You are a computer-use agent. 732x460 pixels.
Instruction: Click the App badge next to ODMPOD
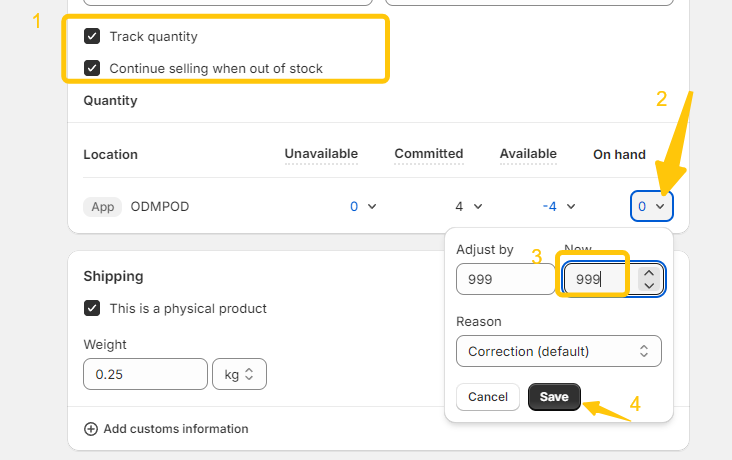pos(103,207)
